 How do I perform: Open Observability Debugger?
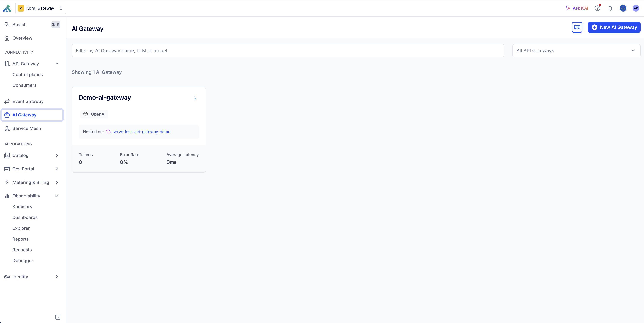[x=23, y=260]
